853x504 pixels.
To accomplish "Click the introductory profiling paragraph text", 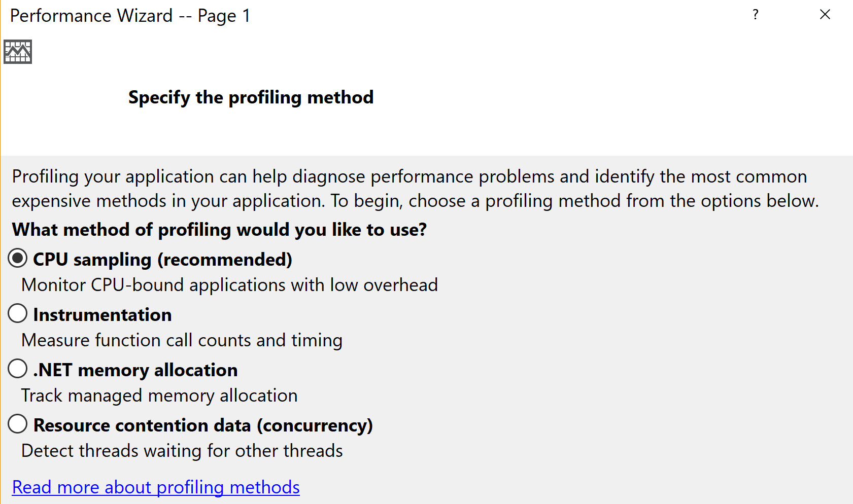I will click(x=415, y=189).
